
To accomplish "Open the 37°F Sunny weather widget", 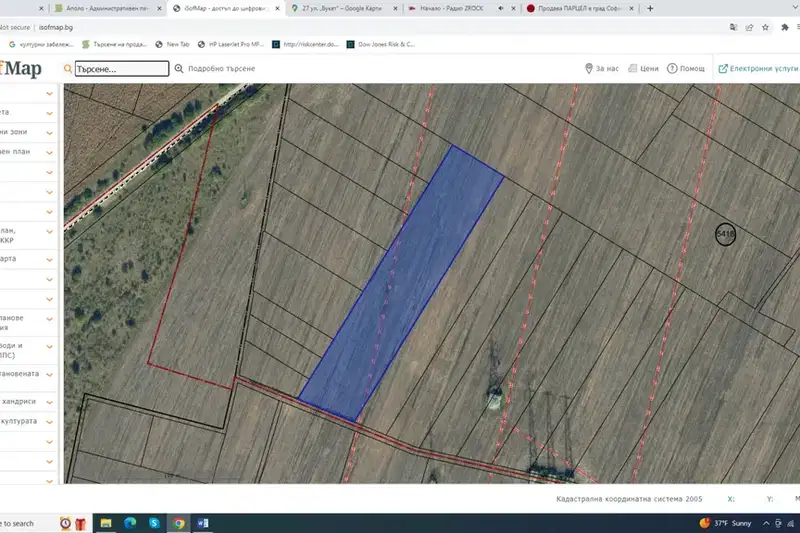I will tap(727, 523).
